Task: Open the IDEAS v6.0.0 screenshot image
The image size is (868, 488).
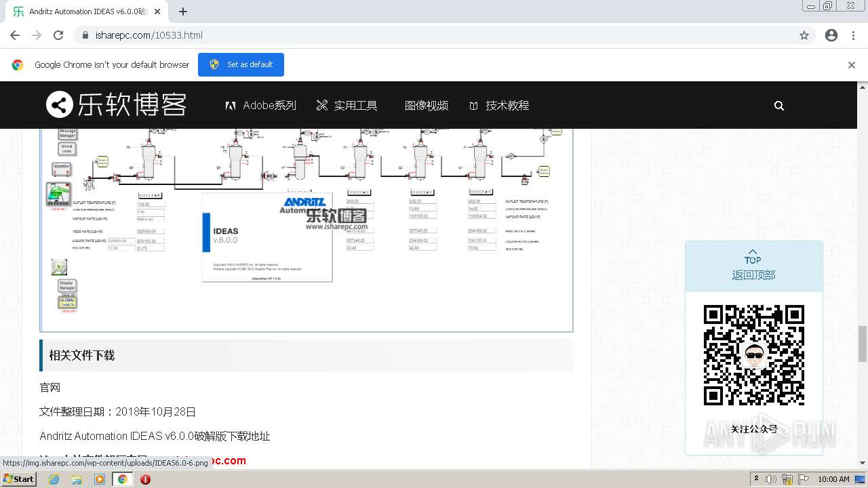Action: [x=307, y=229]
